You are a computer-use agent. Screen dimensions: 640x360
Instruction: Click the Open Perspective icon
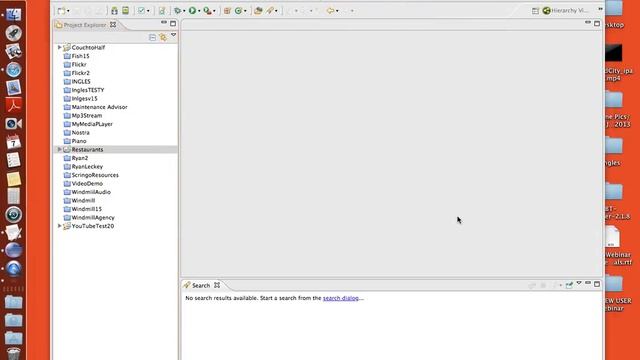coord(536,11)
